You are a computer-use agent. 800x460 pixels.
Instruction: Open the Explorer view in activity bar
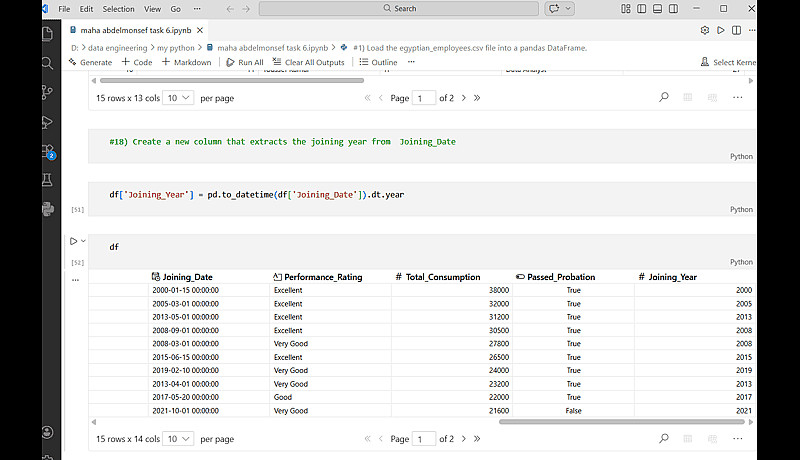(47, 34)
